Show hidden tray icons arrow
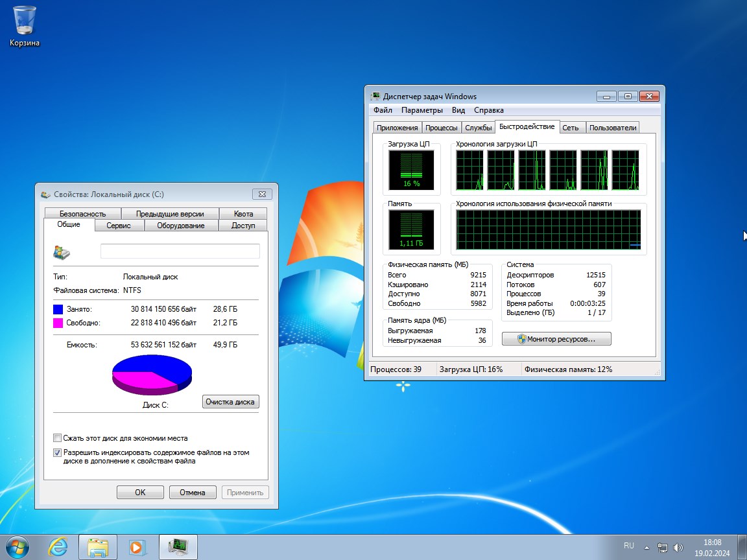The image size is (747, 560). coord(646,546)
